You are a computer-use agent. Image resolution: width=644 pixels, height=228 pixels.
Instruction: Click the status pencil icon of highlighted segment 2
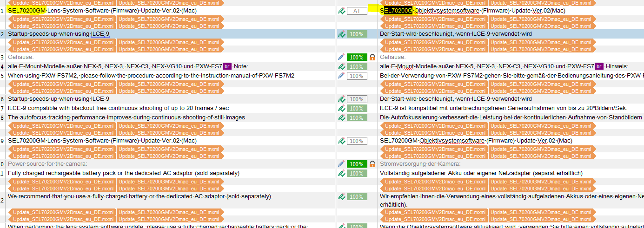tap(341, 34)
